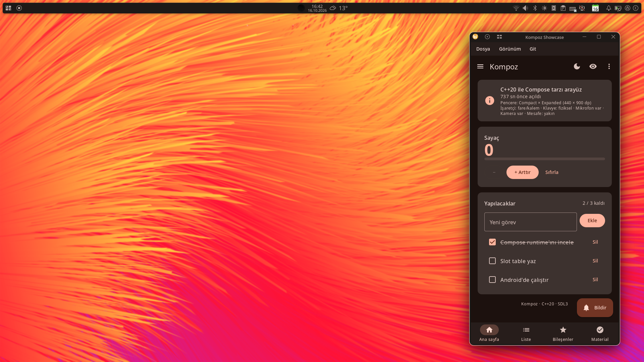Viewport: 644px width, 362px height.
Task: Click the W app icon in Kompoz title bar
Action: (475, 37)
